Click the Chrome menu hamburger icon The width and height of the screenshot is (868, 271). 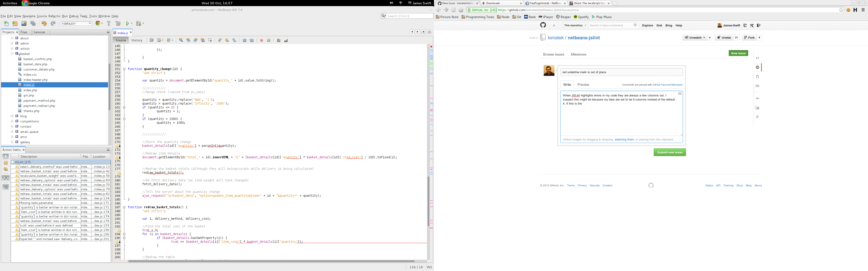tap(863, 10)
